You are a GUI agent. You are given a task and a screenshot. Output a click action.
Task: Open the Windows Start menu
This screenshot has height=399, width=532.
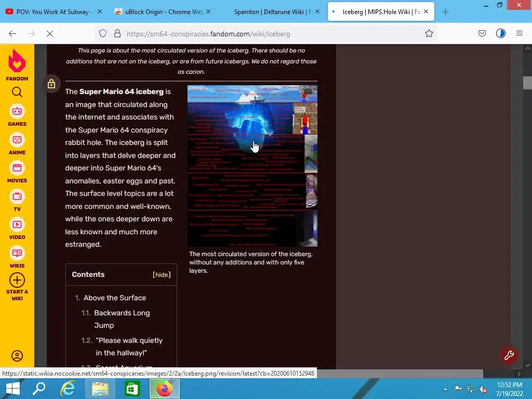click(13, 389)
